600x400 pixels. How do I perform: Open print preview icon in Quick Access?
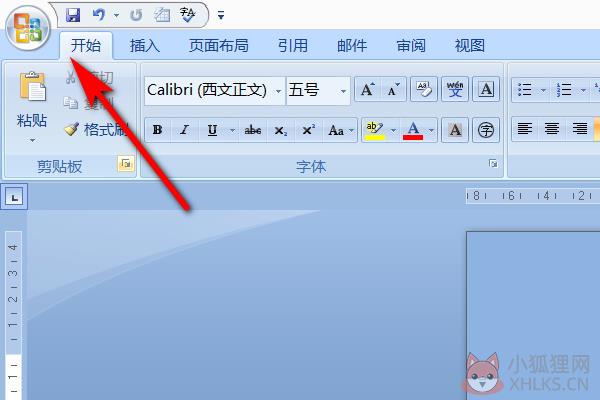(162, 15)
